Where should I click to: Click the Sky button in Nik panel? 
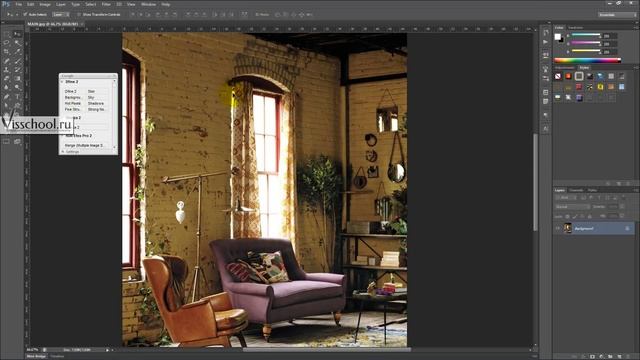[x=91, y=98]
